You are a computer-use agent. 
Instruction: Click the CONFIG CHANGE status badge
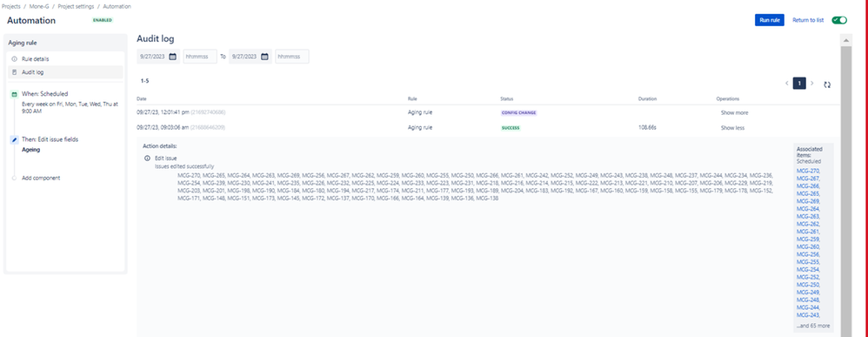pos(518,112)
